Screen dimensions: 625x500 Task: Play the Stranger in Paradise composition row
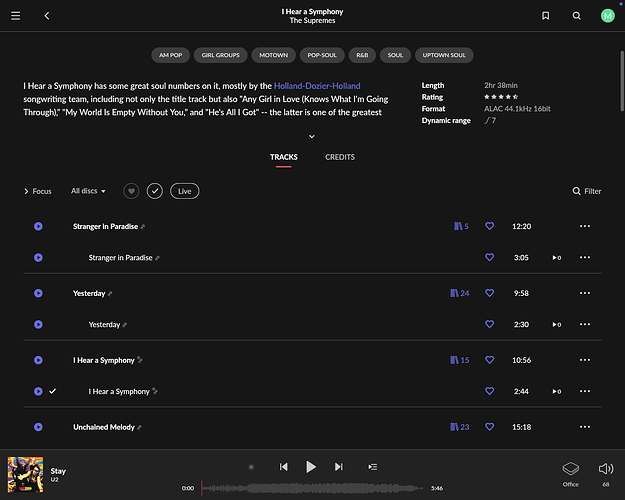coord(38,226)
